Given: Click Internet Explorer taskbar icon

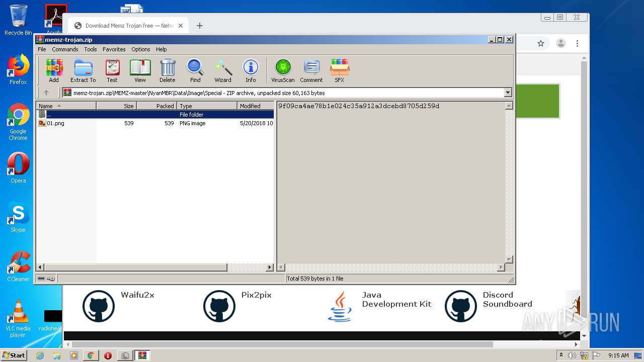Looking at the screenshot, I should click(x=40, y=355).
